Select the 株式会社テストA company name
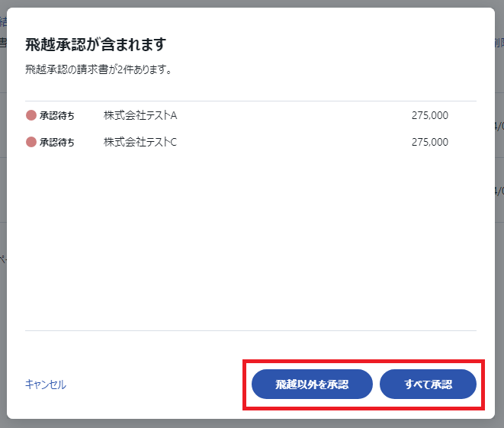504x428 pixels. point(140,115)
